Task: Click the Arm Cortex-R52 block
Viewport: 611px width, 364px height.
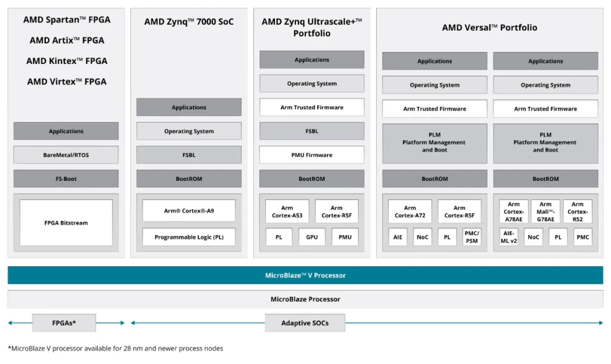Action: click(x=577, y=210)
